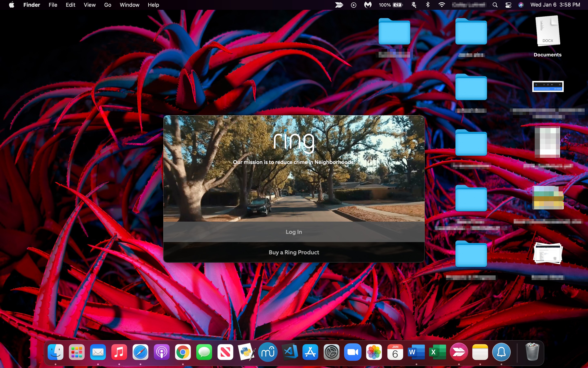Open Control Center in menu bar

tap(508, 5)
